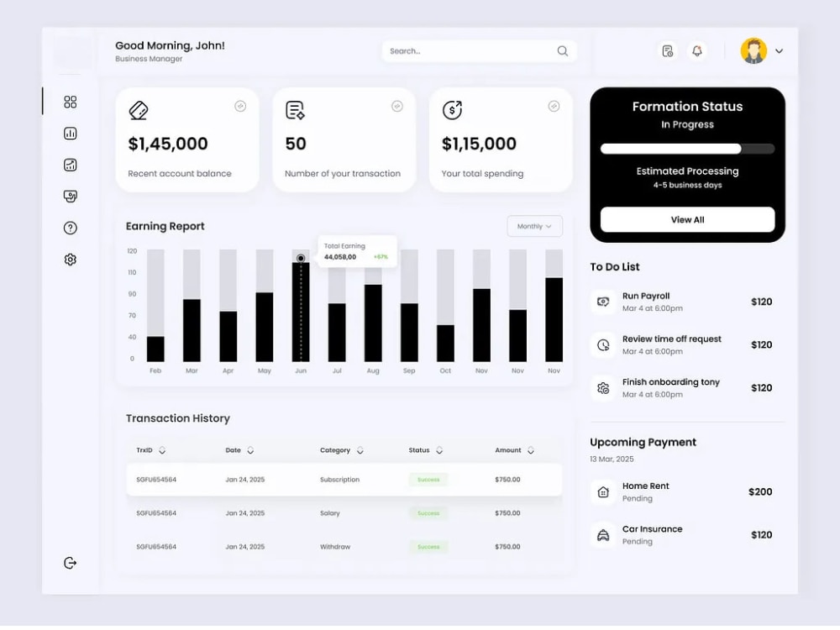This screenshot has width=840, height=630.
Task: Click the View All button
Action: coord(687,219)
